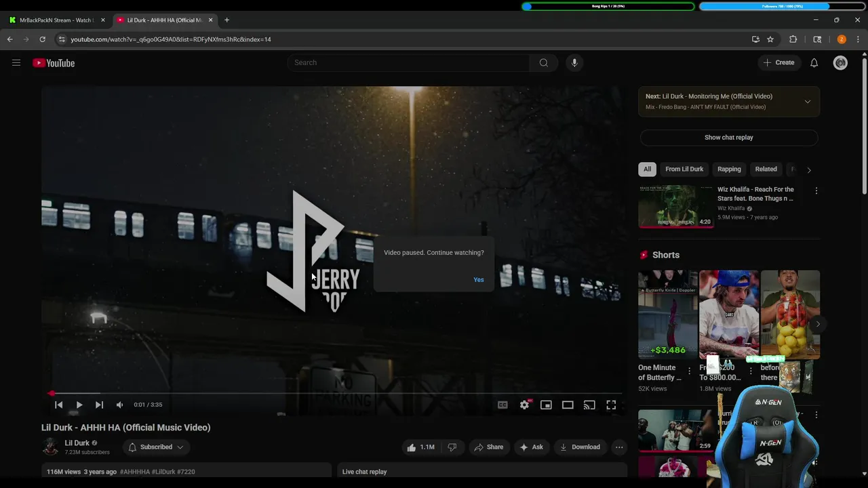This screenshot has width=868, height=488.
Task: Open the notifications bell
Action: point(814,63)
